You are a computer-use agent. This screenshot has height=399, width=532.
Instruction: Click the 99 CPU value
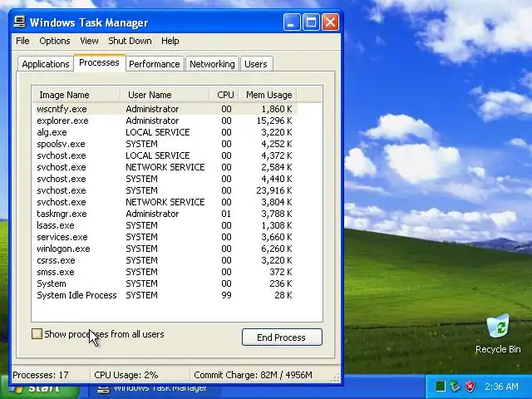tap(226, 295)
